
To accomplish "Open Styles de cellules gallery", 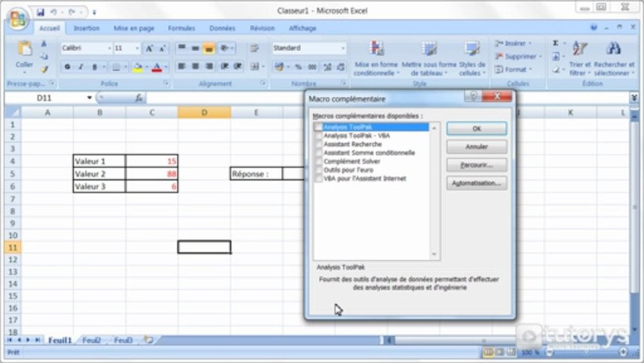I will [472, 58].
